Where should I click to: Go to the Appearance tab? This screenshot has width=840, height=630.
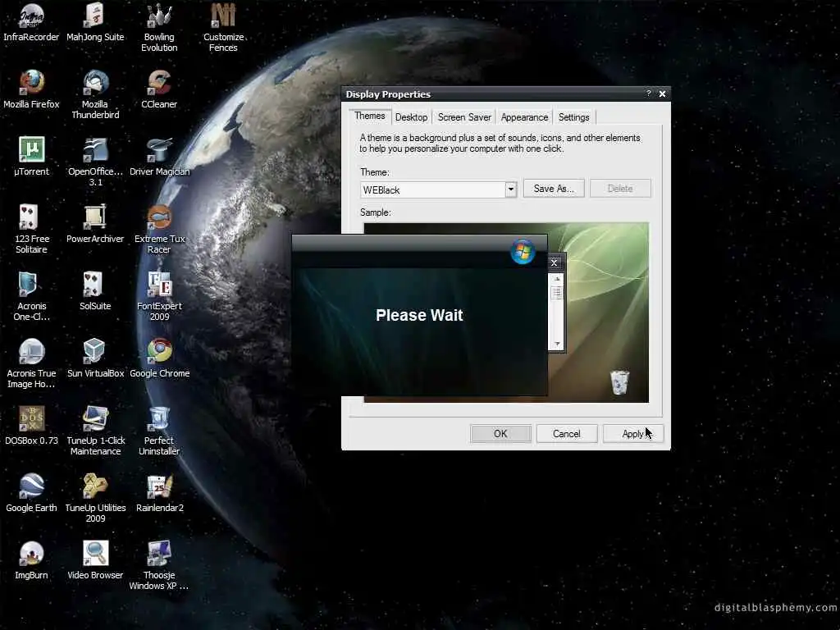(524, 116)
